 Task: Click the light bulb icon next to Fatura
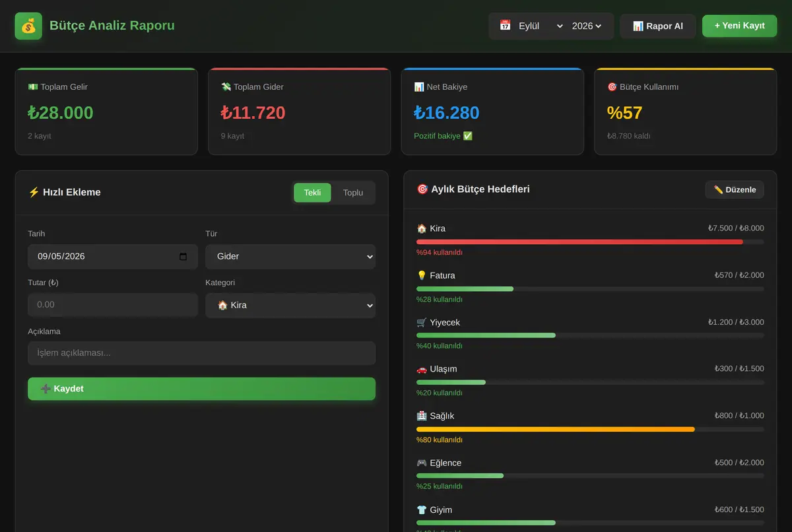click(x=422, y=275)
